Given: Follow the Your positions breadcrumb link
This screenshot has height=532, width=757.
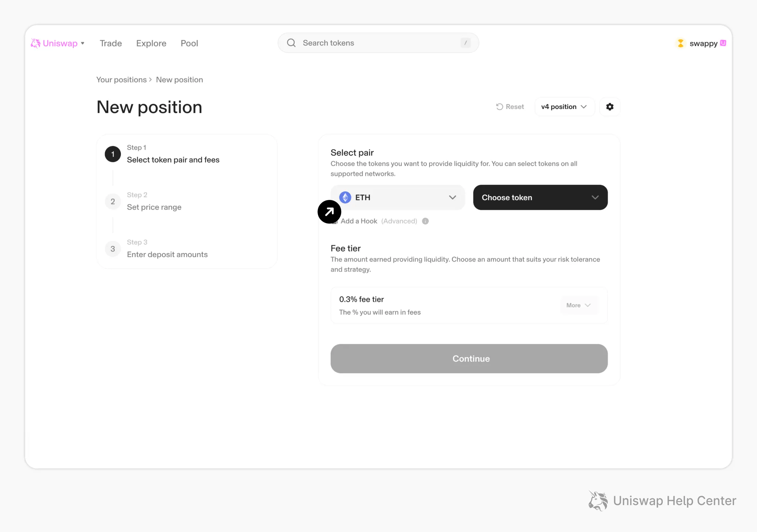Looking at the screenshot, I should (122, 80).
